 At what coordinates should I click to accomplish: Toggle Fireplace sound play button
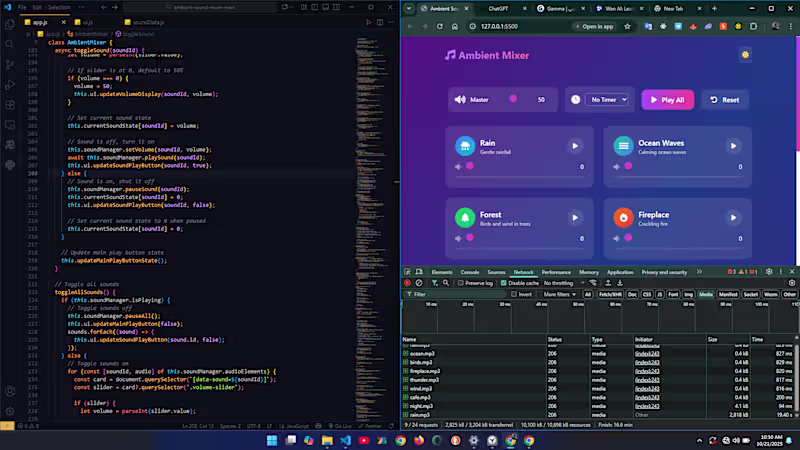pyautogui.click(x=733, y=218)
